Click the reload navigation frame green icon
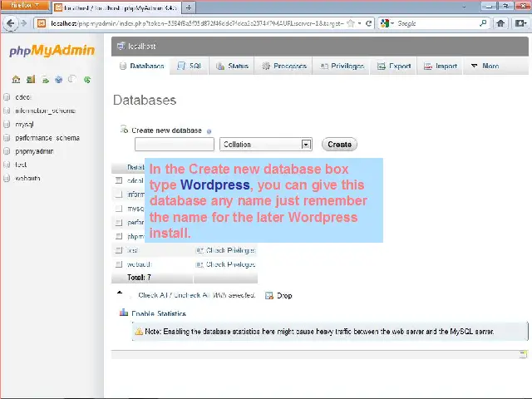This screenshot has width=532, height=399. [87, 80]
